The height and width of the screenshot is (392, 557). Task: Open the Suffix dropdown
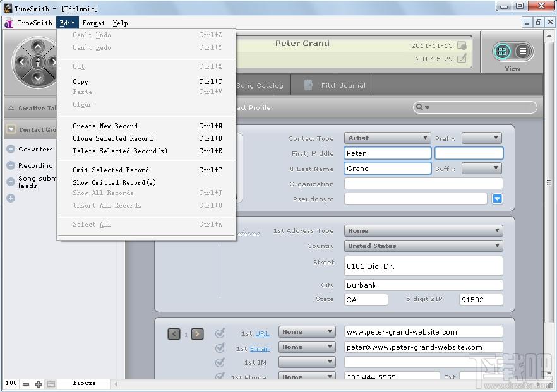482,168
